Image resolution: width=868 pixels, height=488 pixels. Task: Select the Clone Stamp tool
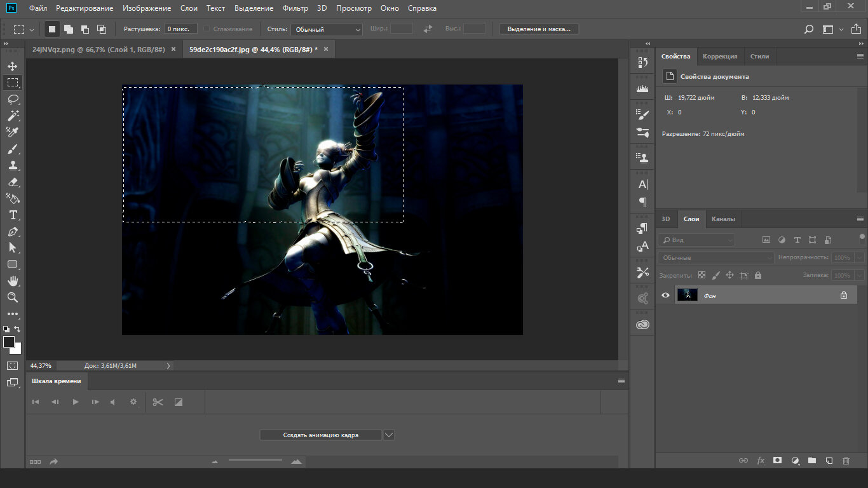13,166
